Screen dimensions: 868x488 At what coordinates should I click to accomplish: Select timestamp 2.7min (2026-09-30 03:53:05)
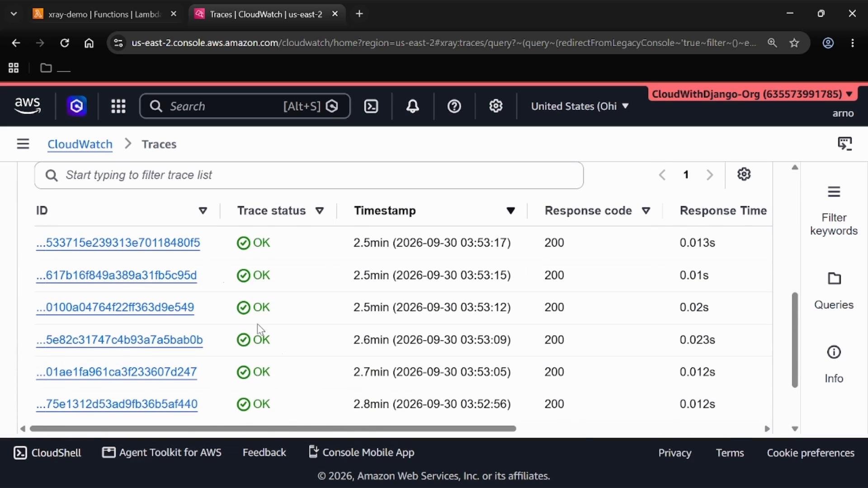(x=432, y=372)
